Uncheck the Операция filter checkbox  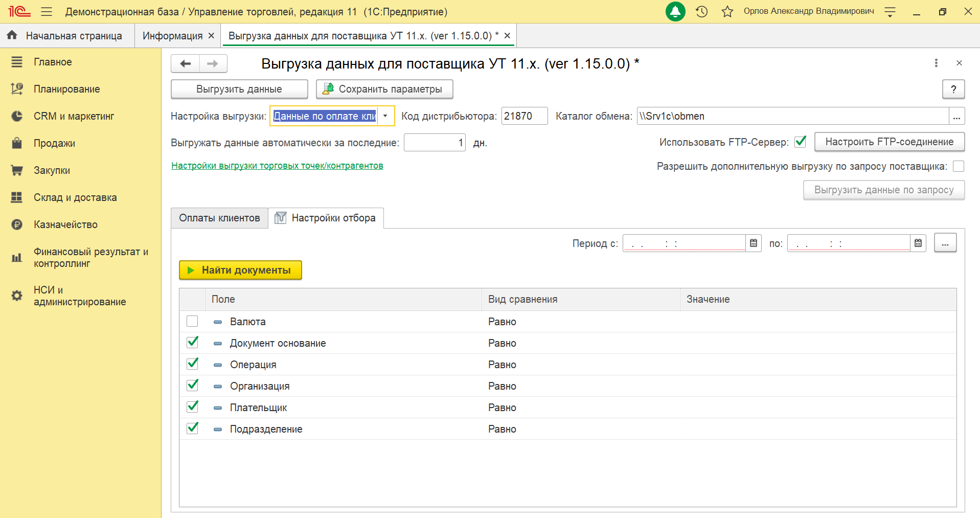pyautogui.click(x=192, y=364)
